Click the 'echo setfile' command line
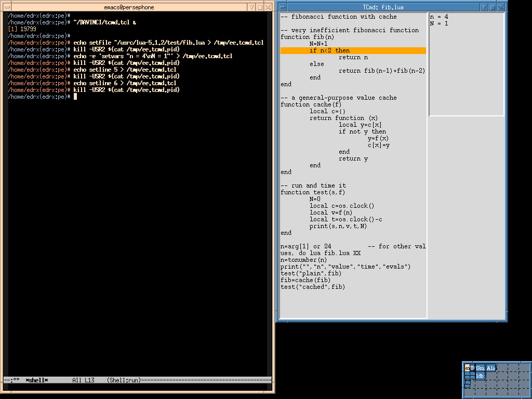This screenshot has height=399, width=532. pyautogui.click(x=169, y=43)
